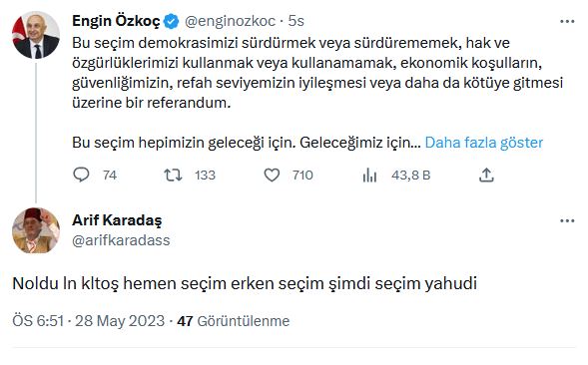
Task: Click the @arifkaradass handle
Action: (x=121, y=240)
